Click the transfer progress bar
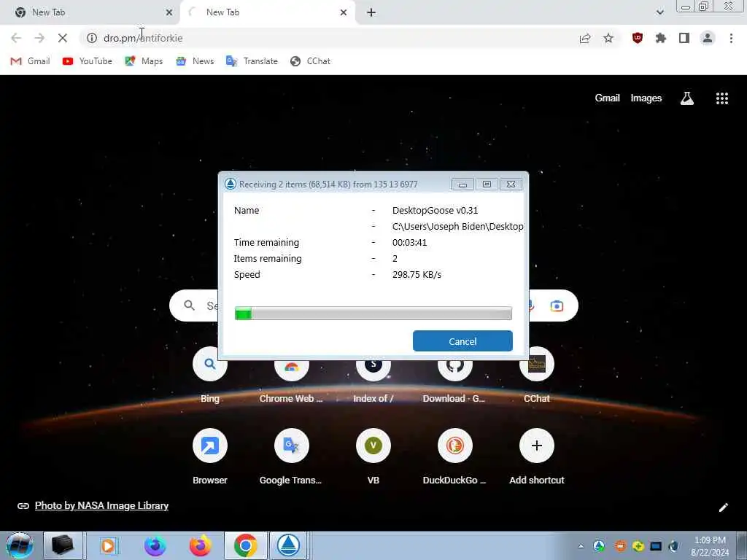747x560 pixels. click(373, 314)
